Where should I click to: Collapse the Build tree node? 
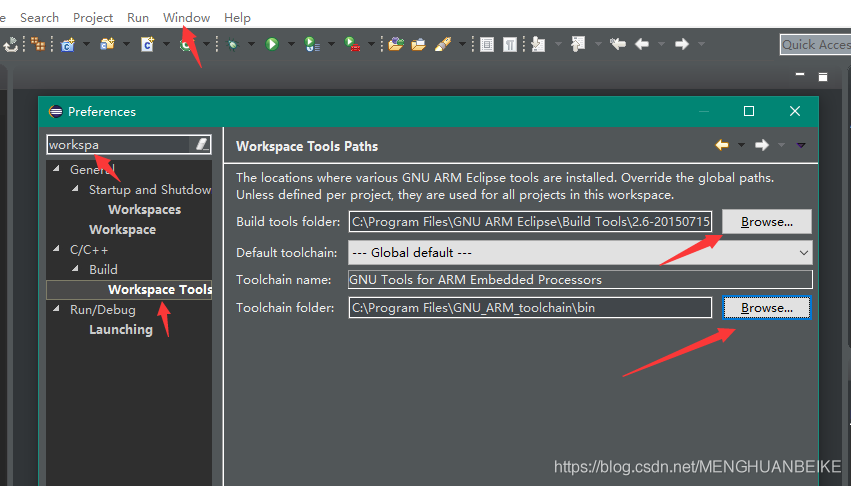[x=75, y=269]
